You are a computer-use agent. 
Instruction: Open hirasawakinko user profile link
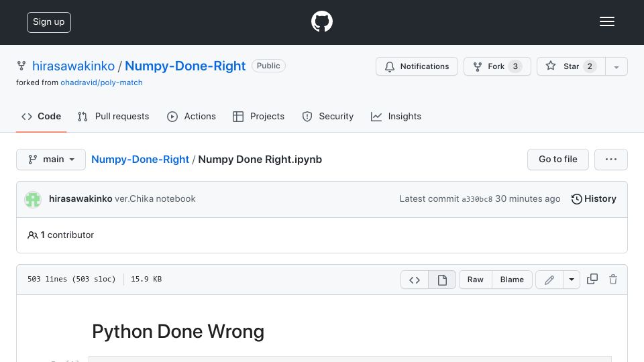click(74, 66)
